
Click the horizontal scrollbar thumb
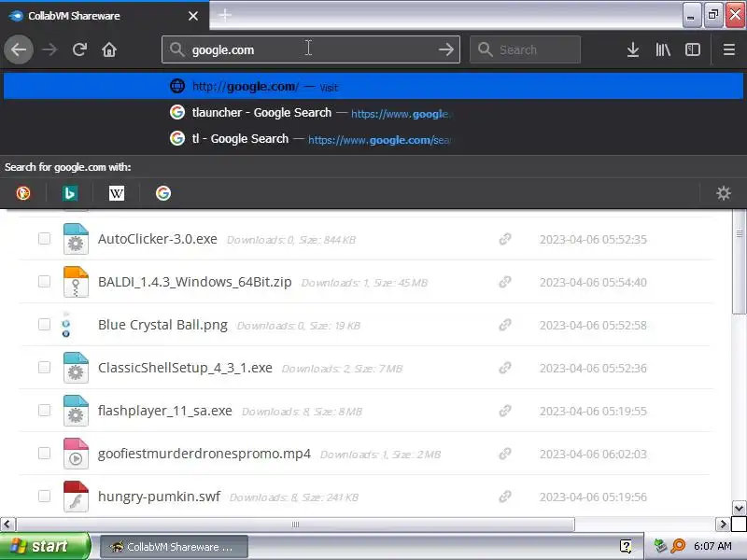295,525
